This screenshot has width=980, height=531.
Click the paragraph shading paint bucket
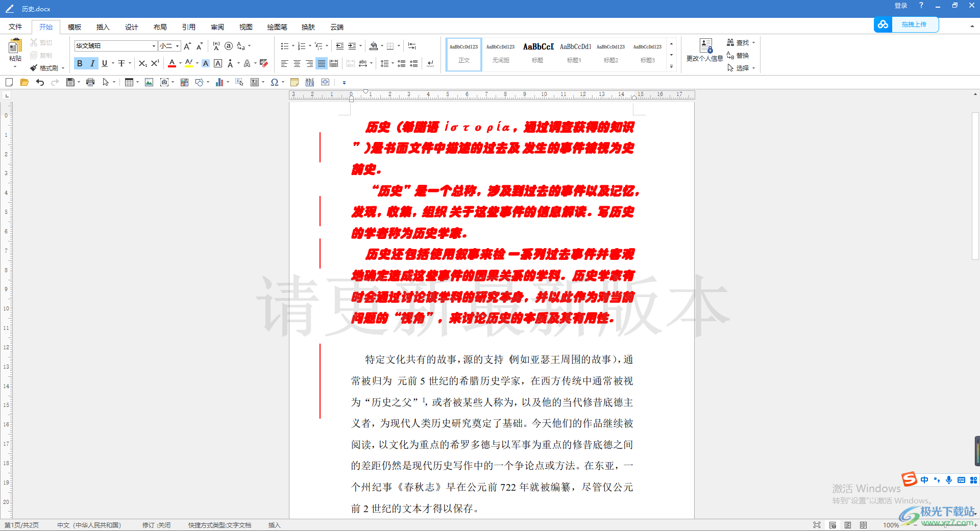[x=374, y=46]
